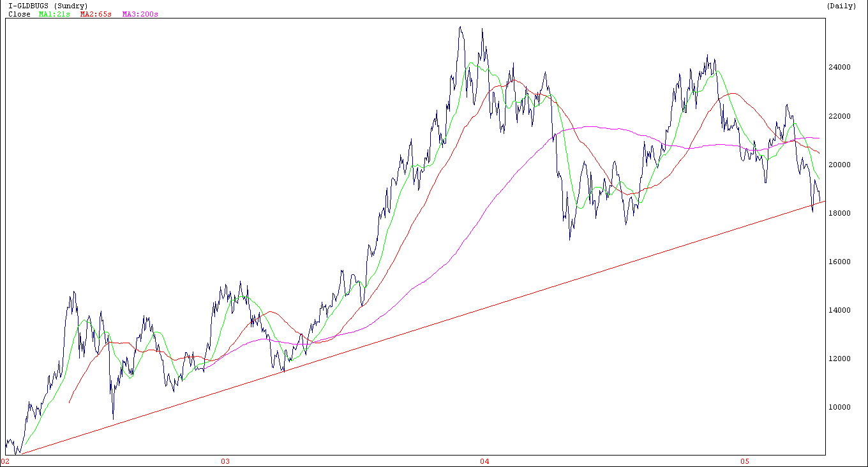Click the (Daily) interval label

point(841,6)
